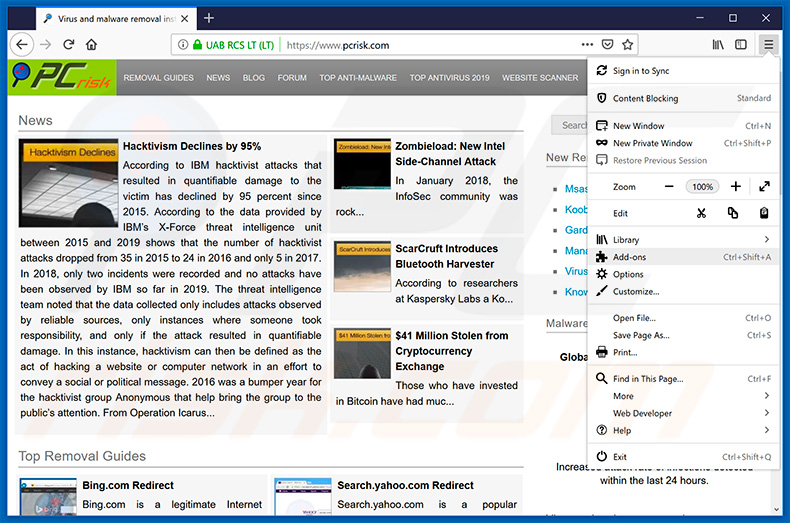This screenshot has height=523, width=790.
Task: Choose Print... from the menu
Action: coord(683,352)
